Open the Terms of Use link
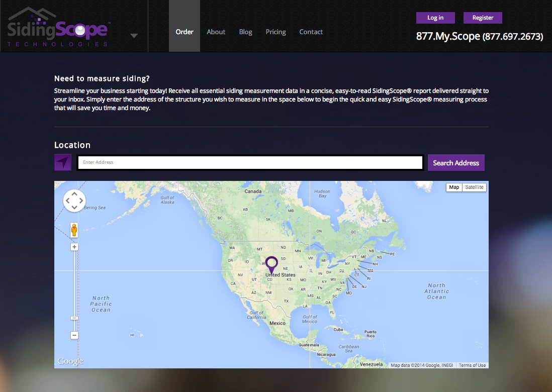552x392 pixels. (x=472, y=365)
